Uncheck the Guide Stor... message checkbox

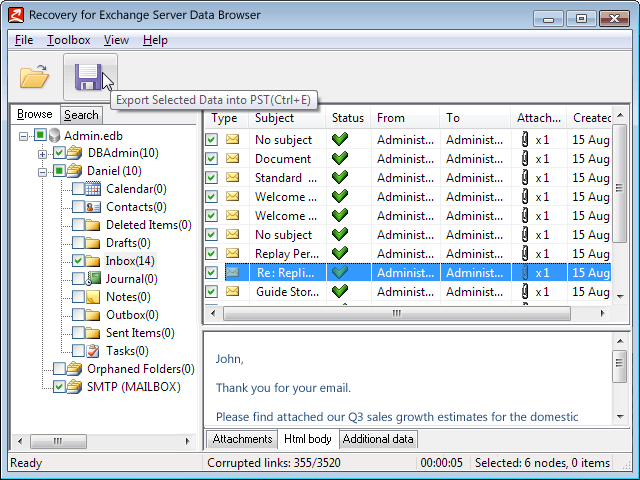coord(211,291)
